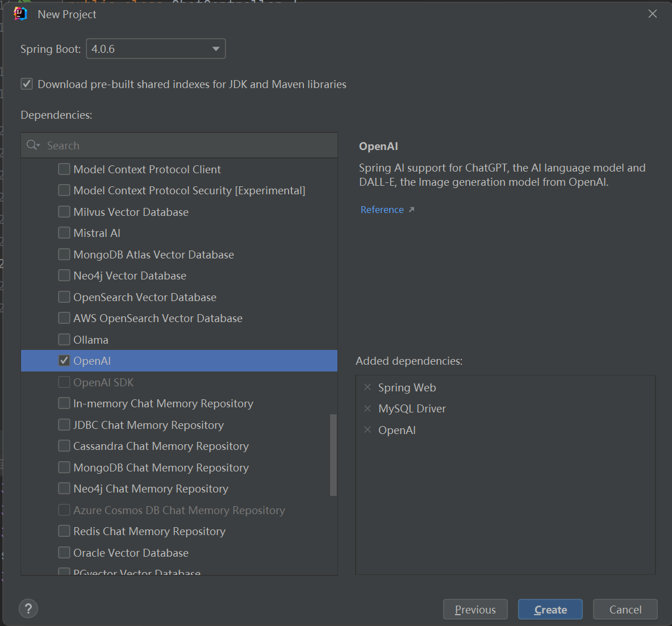This screenshot has height=626, width=672.
Task: Open the Spring Boot version dropdown
Action: click(156, 49)
